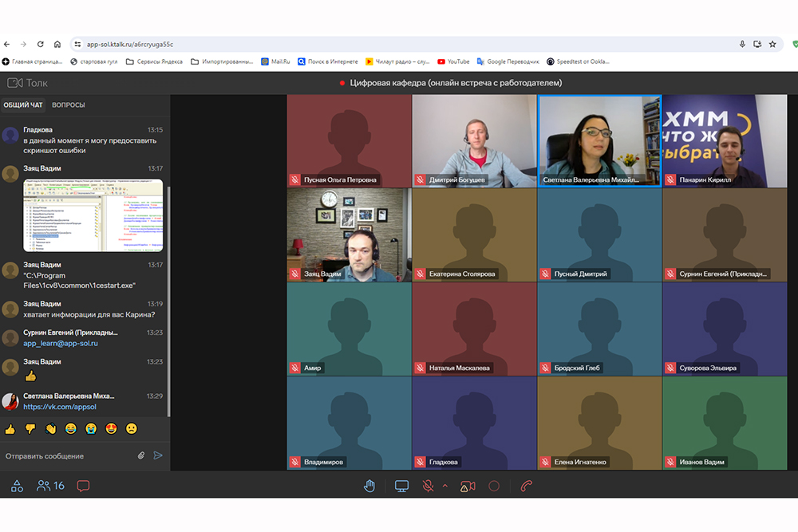The image size is (798, 532).
Task: Open the shapes apps icon in bottom bar
Action: (17, 486)
